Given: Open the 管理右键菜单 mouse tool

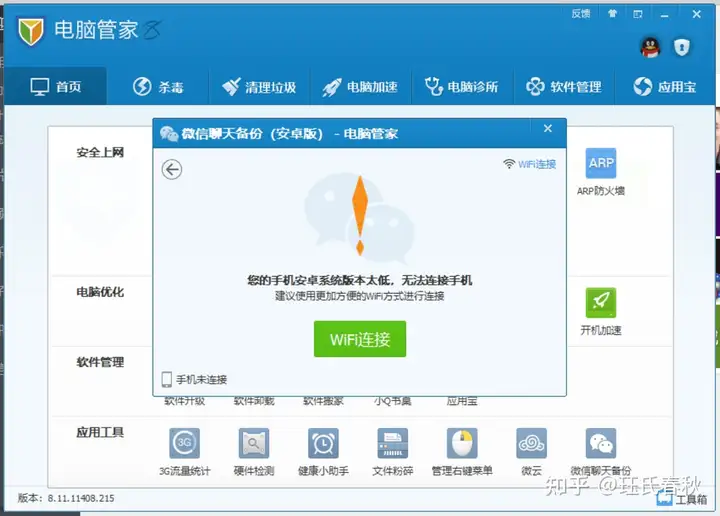Looking at the screenshot, I should [462, 452].
